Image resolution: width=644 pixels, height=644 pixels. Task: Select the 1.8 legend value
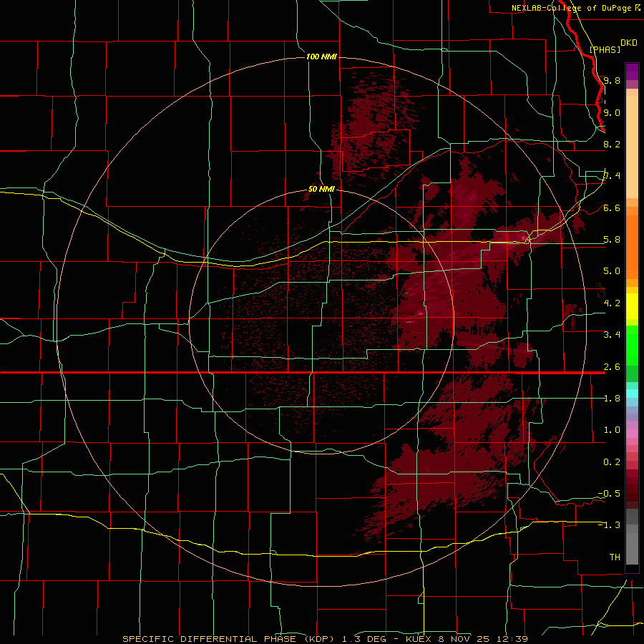[x=612, y=399]
